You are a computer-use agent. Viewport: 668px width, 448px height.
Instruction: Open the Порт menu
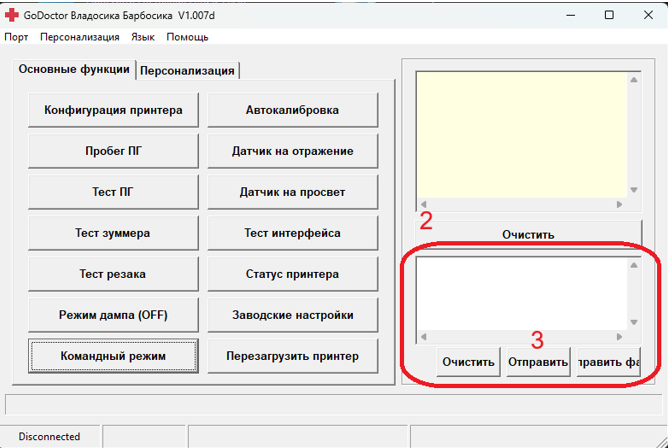tap(16, 37)
